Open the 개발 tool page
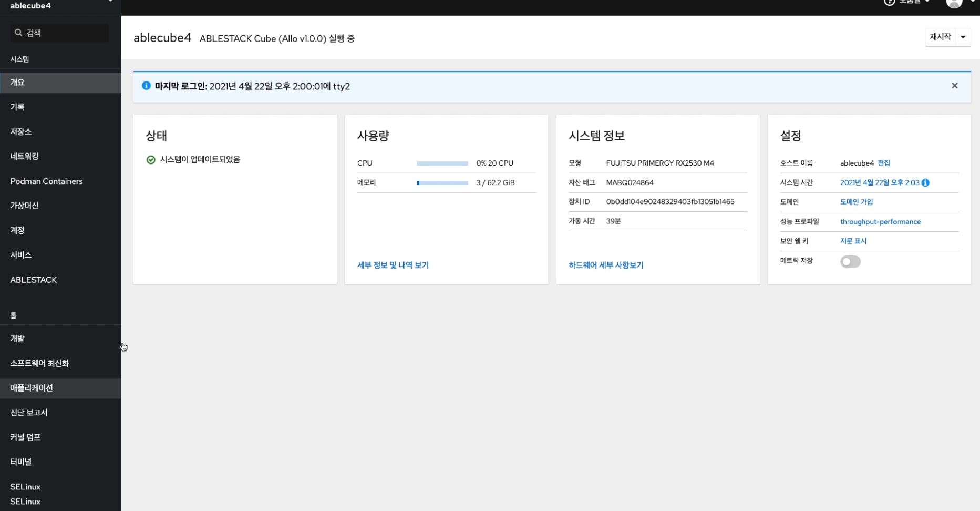This screenshot has width=980, height=511. 60,339
